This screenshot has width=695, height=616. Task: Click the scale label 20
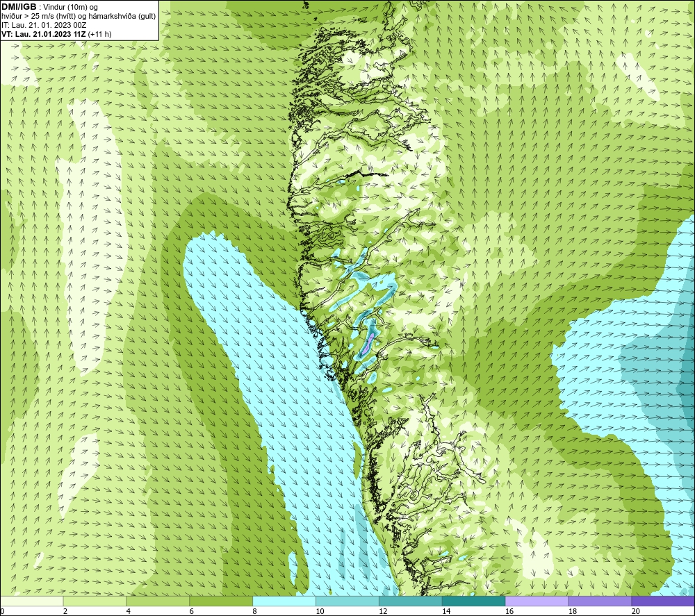click(636, 611)
